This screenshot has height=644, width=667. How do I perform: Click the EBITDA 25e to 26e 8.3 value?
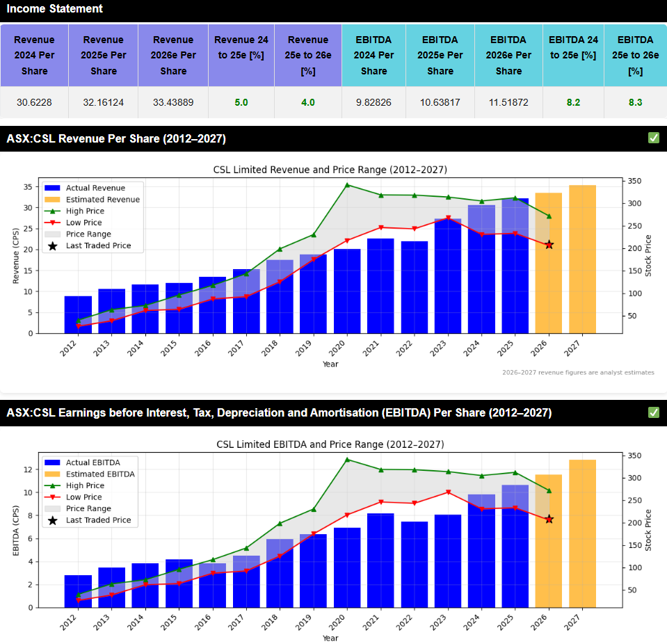click(634, 102)
